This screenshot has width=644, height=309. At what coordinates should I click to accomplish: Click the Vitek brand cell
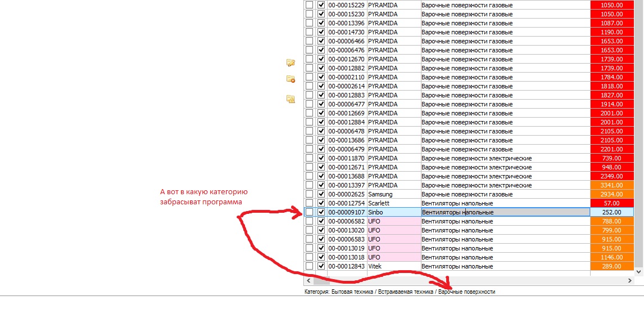coord(394,266)
